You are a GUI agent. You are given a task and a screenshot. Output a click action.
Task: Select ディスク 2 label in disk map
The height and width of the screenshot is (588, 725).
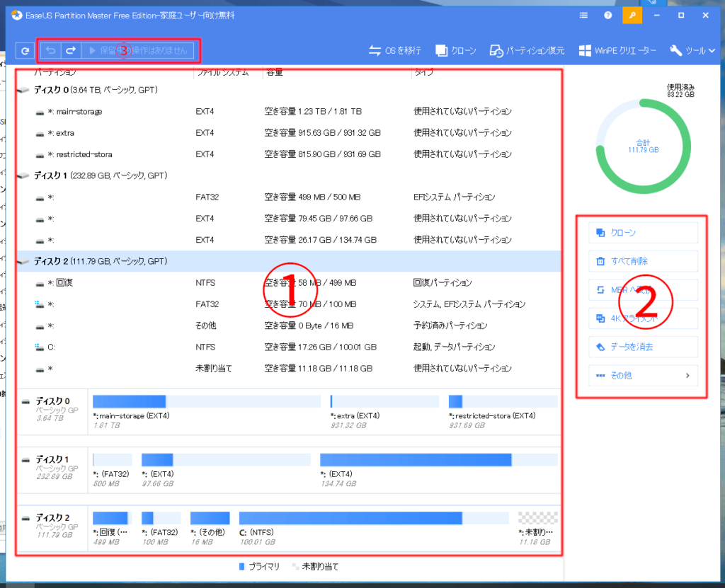pos(52,518)
